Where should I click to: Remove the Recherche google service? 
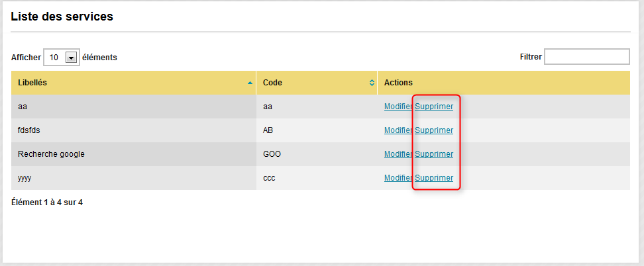pos(434,154)
